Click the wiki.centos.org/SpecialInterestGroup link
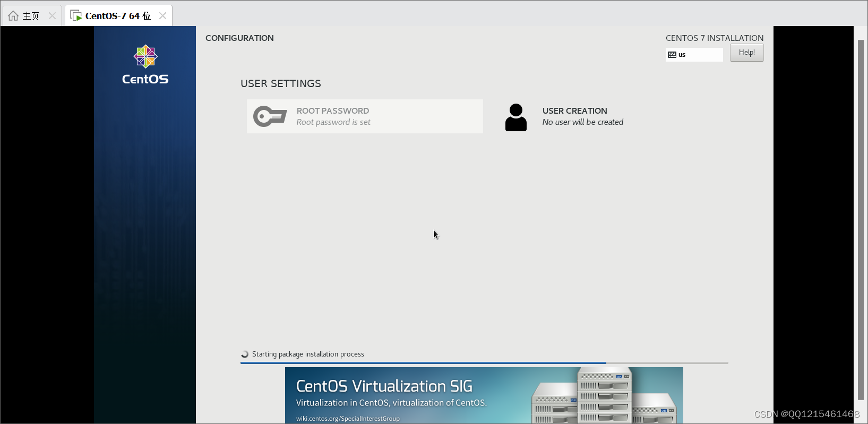868x424 pixels. (x=348, y=419)
